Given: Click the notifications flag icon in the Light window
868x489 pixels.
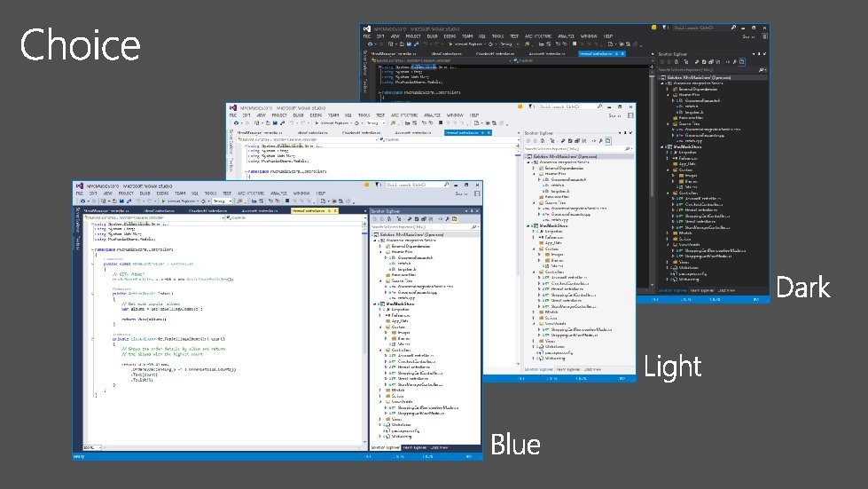Looking at the screenshot, I should [530, 106].
